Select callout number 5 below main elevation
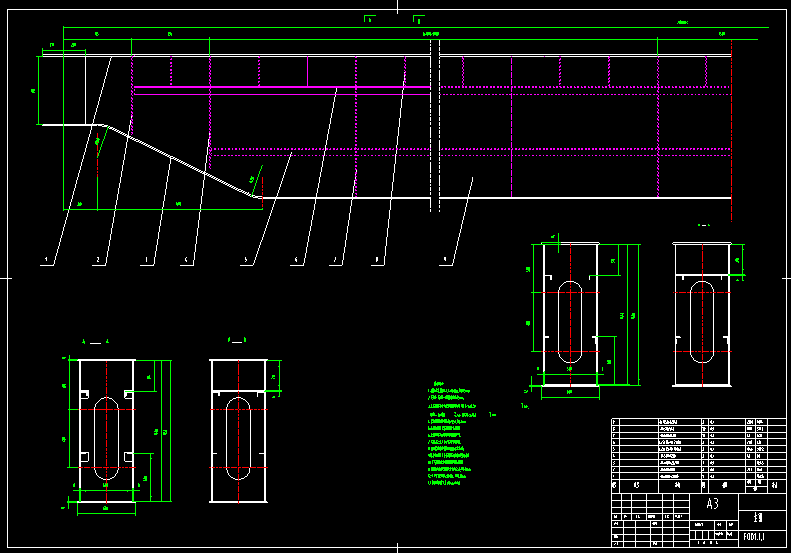Viewport: 791px width, 553px height. point(245,260)
